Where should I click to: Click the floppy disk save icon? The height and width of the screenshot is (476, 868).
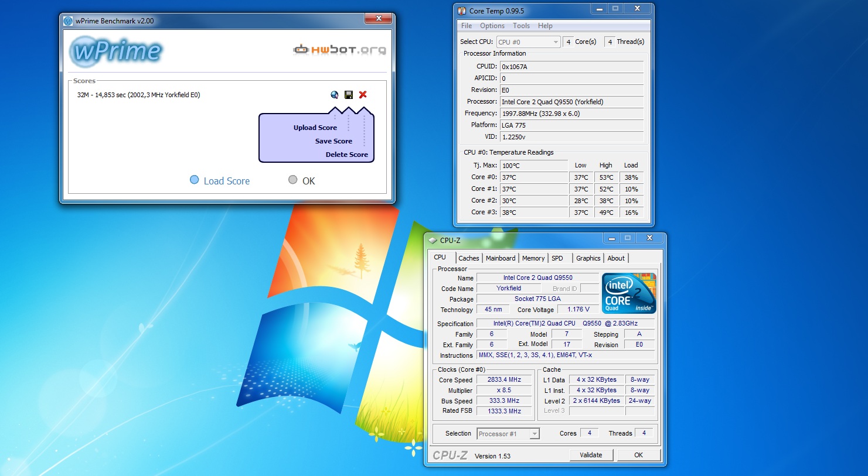pyautogui.click(x=349, y=95)
